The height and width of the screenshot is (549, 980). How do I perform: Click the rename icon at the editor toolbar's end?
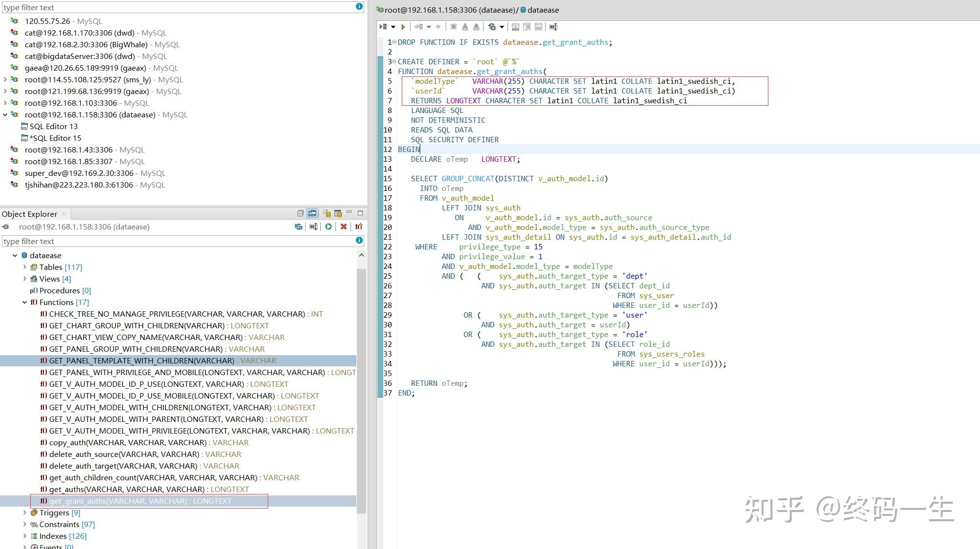pyautogui.click(x=553, y=27)
